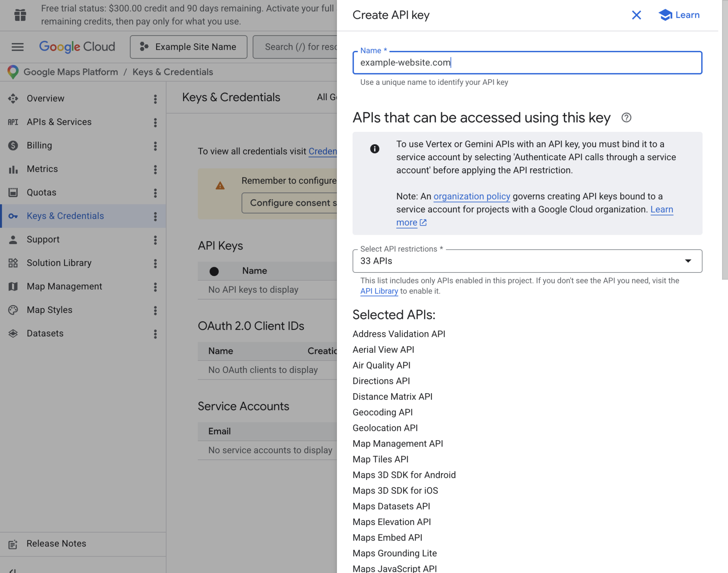
Task: Open more options for Solution Library
Action: (155, 264)
